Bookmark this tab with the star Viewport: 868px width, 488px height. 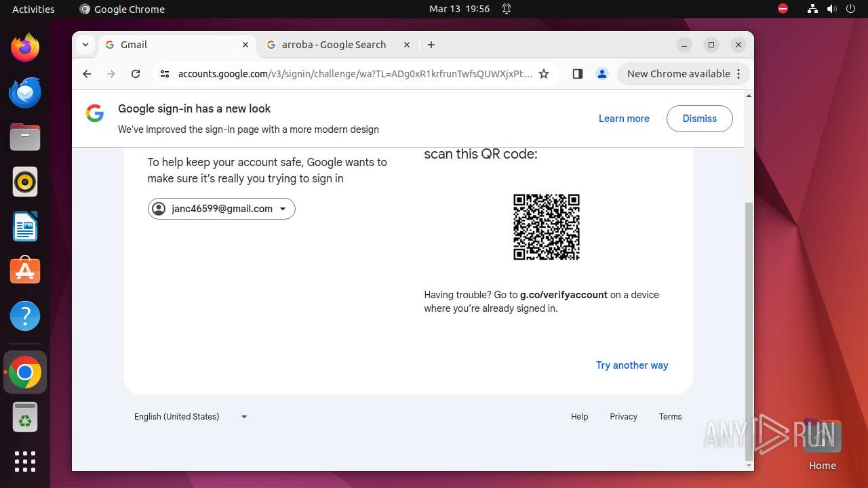pos(544,74)
